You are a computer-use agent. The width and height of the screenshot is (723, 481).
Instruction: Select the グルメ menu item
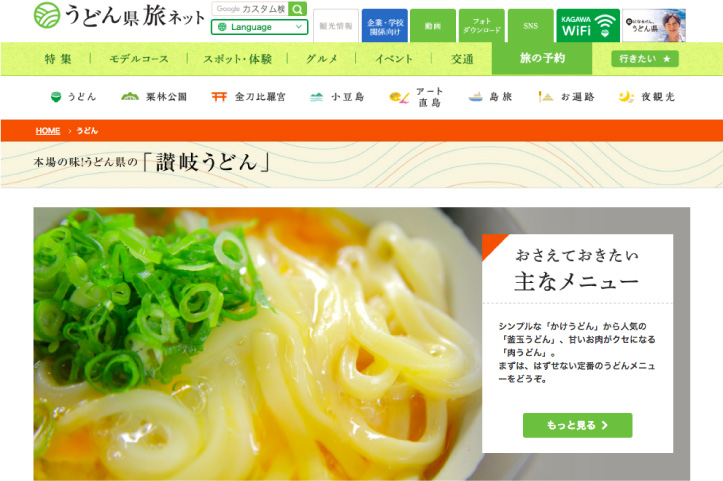[x=322, y=59]
